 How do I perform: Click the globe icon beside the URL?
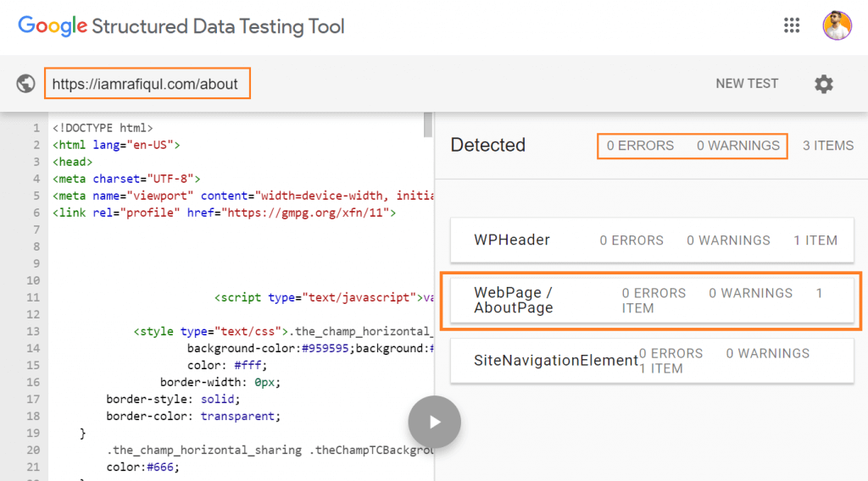[25, 84]
